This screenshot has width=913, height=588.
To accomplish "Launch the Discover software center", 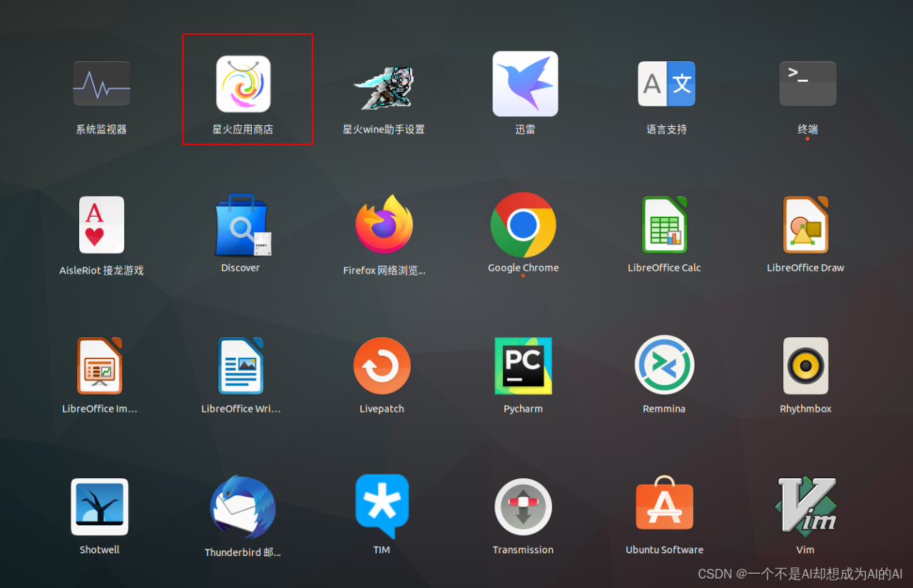I will pyautogui.click(x=243, y=225).
